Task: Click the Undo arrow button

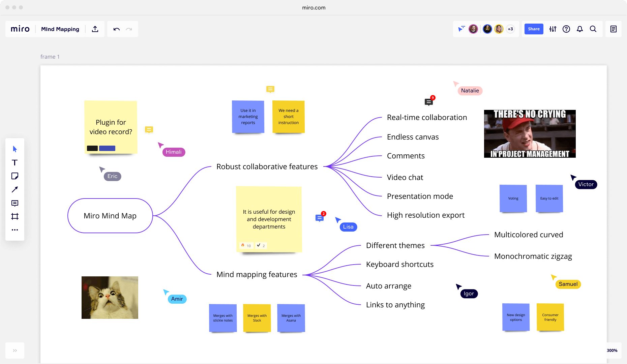Action: pos(117,29)
